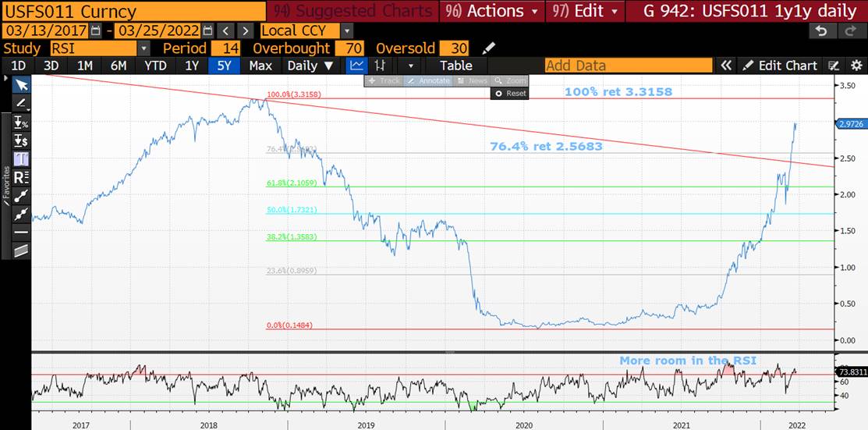This screenshot has height=430, width=868.
Task: Toggle Zoom mode on the chart
Action: pos(511,80)
